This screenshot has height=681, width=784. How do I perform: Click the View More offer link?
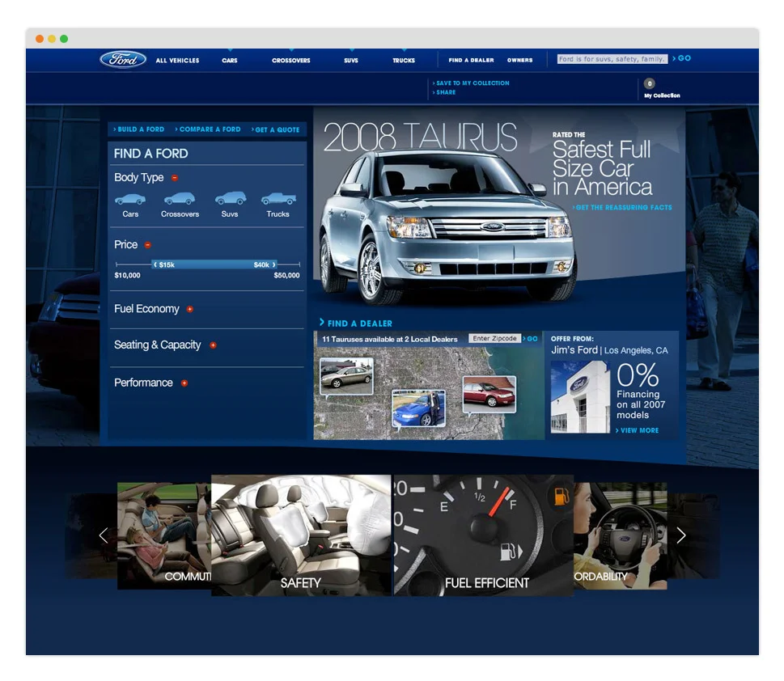coord(637,430)
